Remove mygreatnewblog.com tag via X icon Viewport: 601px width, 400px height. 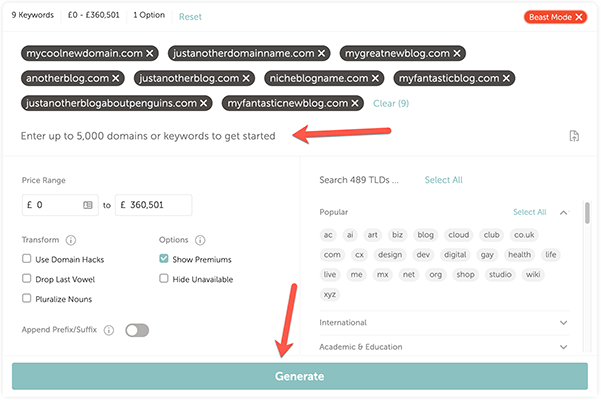(456, 53)
